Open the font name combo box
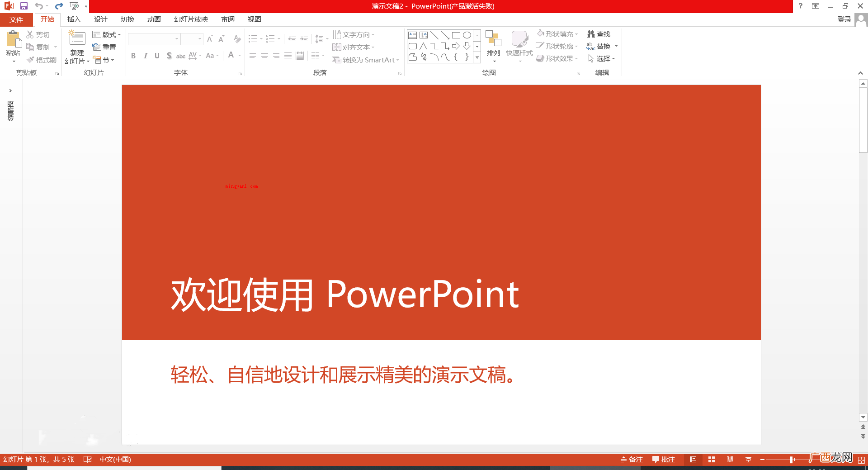The height and width of the screenshot is (470, 868). (154, 39)
